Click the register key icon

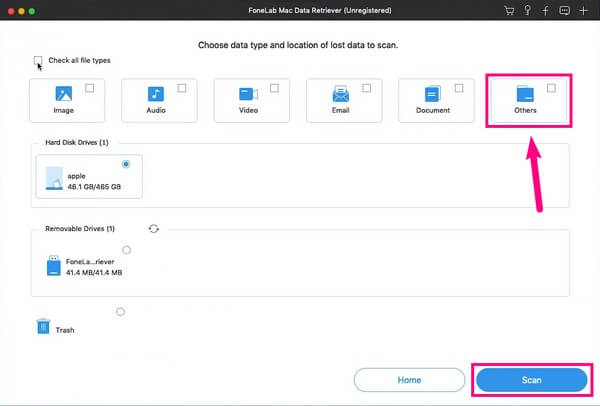pyautogui.click(x=528, y=10)
